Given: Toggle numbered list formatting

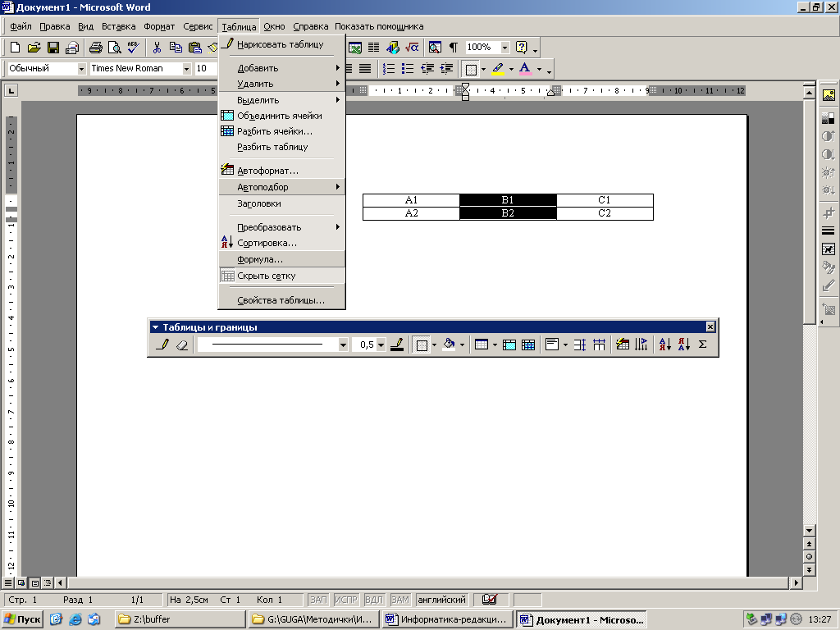Looking at the screenshot, I should pyautogui.click(x=388, y=69).
